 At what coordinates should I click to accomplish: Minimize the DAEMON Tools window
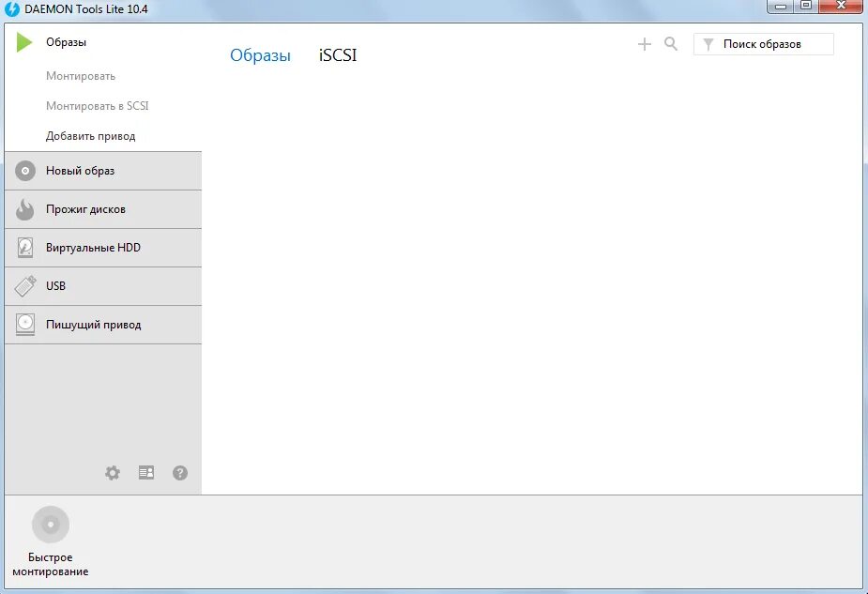(x=781, y=6)
